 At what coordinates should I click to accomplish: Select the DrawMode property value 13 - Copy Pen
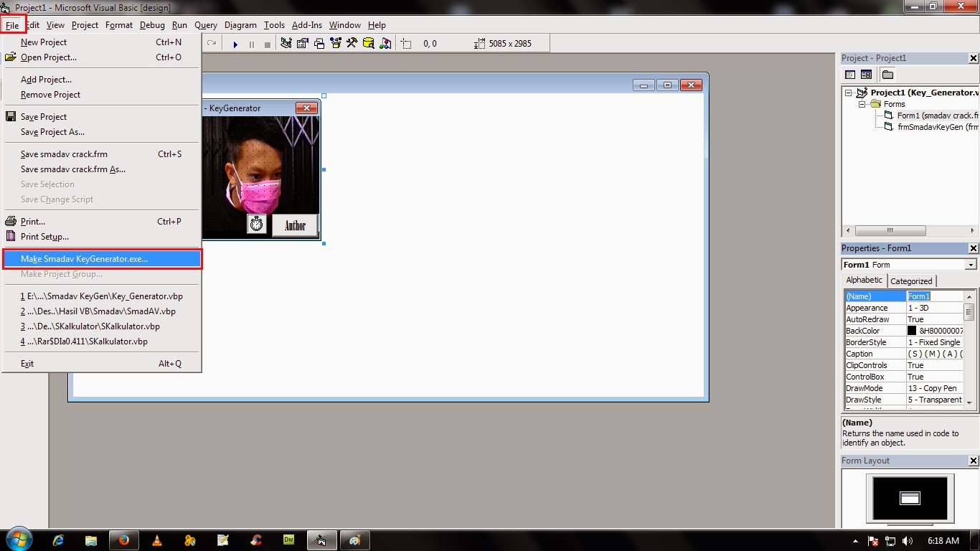pos(934,388)
